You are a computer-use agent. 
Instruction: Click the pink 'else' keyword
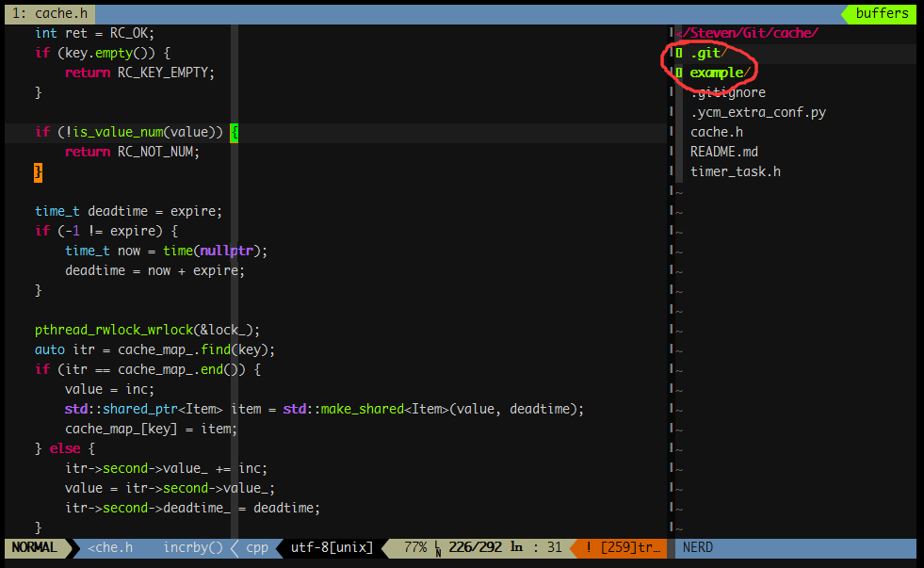pyautogui.click(x=65, y=448)
